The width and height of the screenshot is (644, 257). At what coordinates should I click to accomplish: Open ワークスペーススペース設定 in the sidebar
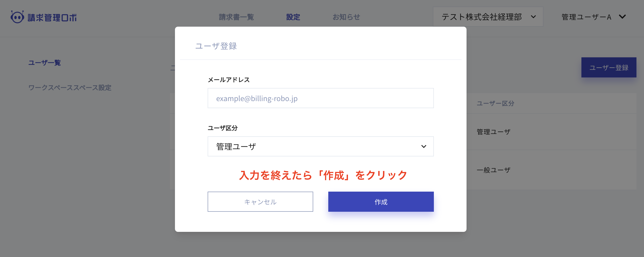70,88
